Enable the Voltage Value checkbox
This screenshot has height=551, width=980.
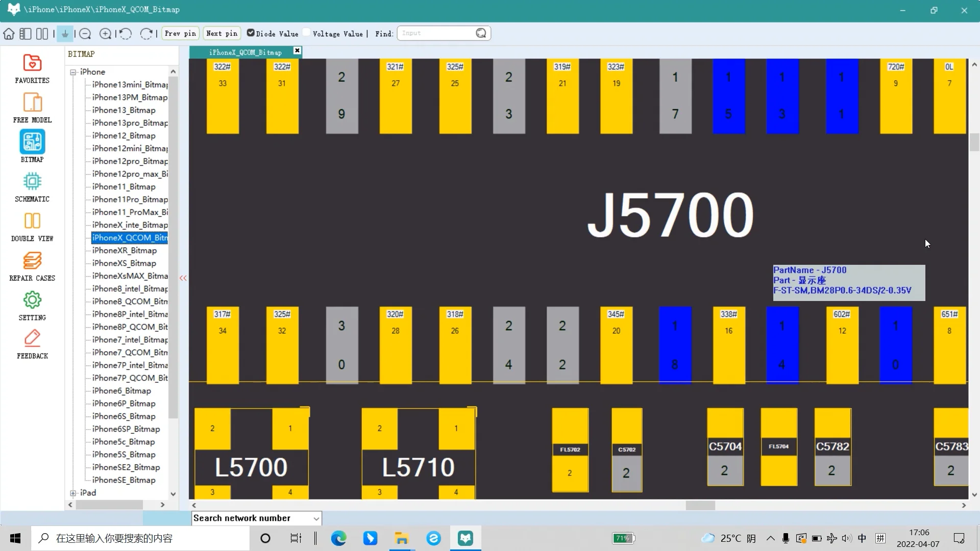pos(306,33)
